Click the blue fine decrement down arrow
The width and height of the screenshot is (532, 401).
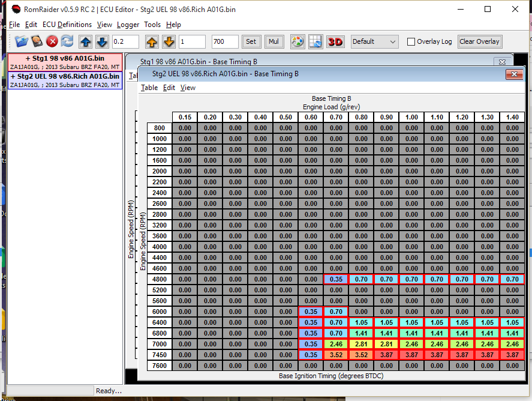pyautogui.click(x=101, y=41)
